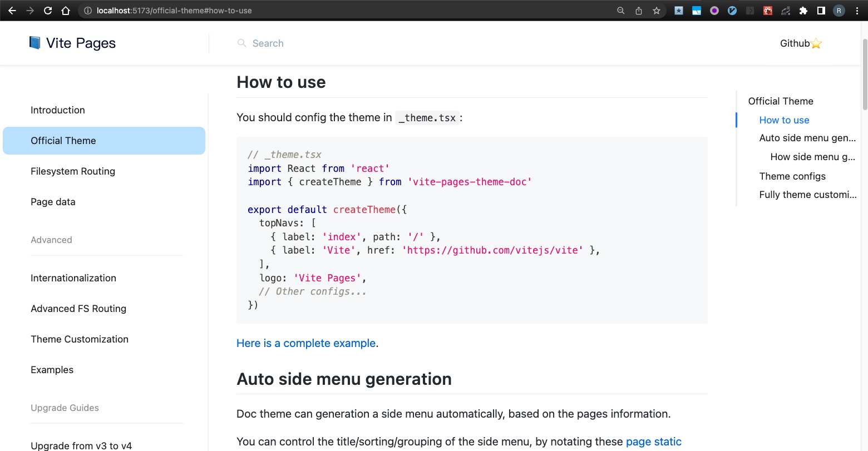Image resolution: width=868 pixels, height=451 pixels.
Task: Click the GitHub vitejs/vite URL in code
Action: (x=492, y=250)
